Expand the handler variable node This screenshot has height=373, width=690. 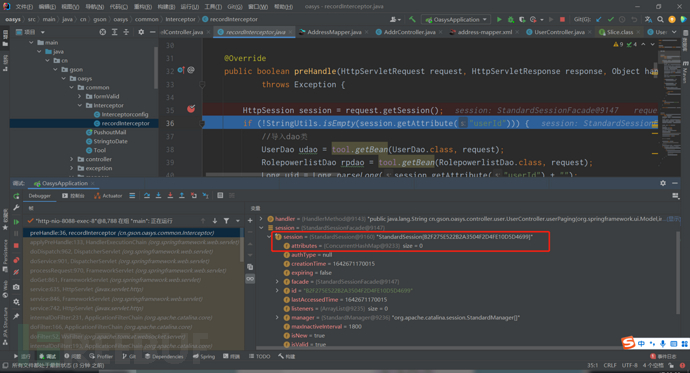(261, 219)
